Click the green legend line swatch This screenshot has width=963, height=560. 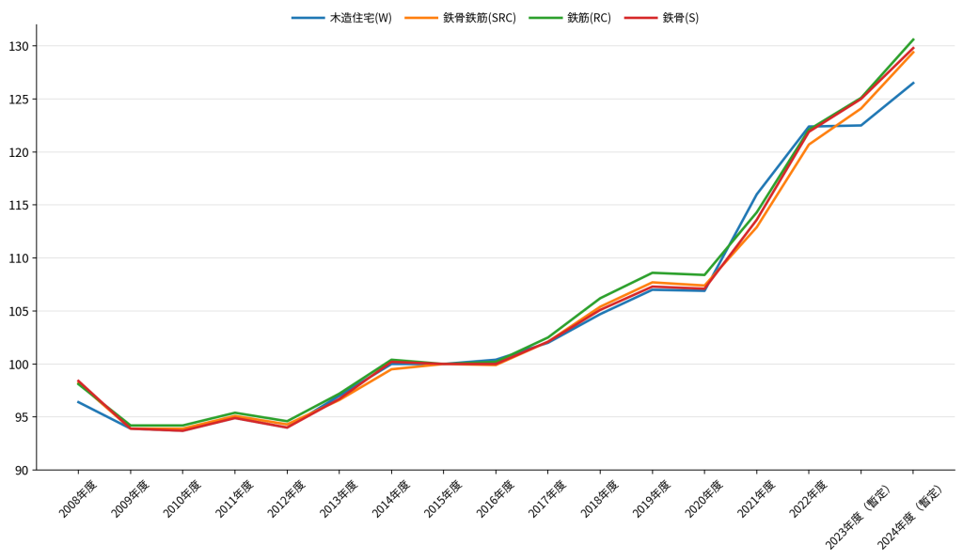click(x=545, y=18)
